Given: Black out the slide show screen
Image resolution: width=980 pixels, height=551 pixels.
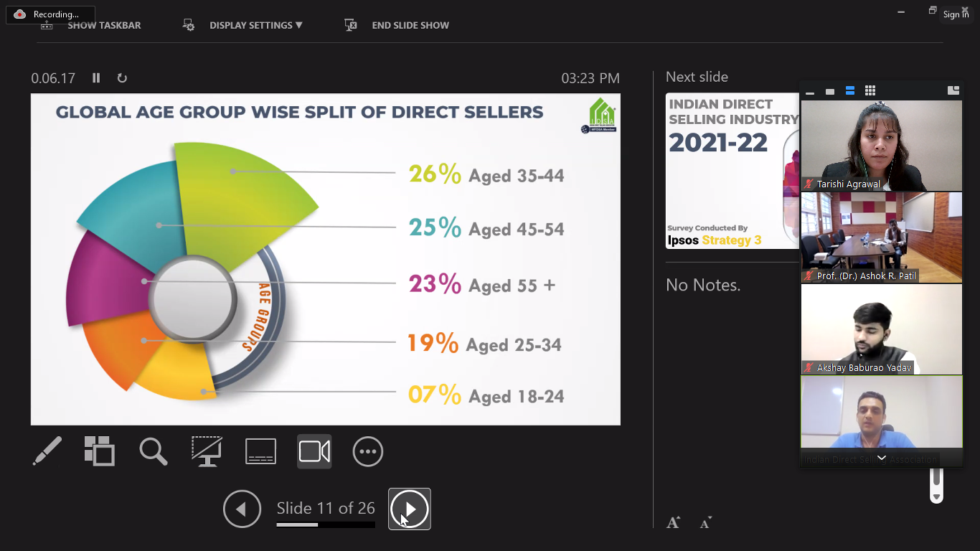Looking at the screenshot, I should (x=207, y=451).
